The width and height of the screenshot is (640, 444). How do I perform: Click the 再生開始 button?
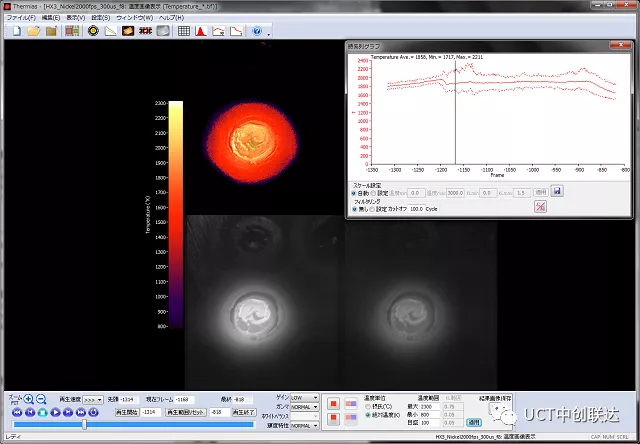[x=126, y=412]
